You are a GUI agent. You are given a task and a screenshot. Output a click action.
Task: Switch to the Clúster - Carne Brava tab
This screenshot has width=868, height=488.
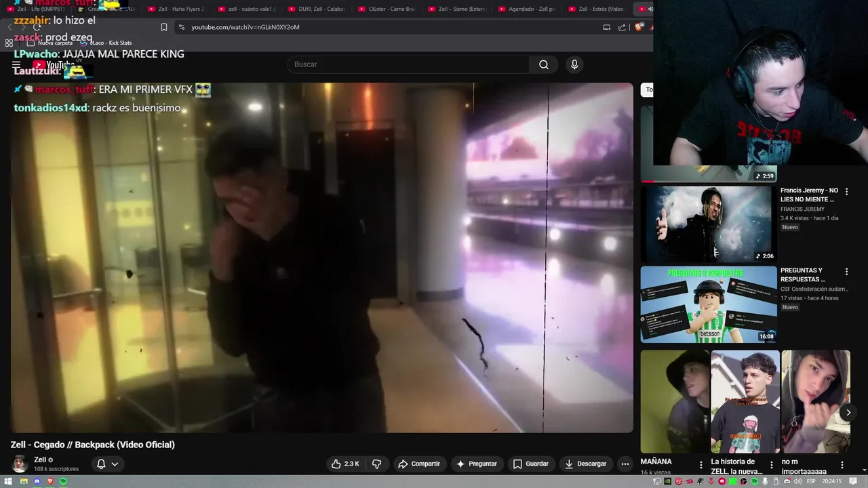click(387, 9)
